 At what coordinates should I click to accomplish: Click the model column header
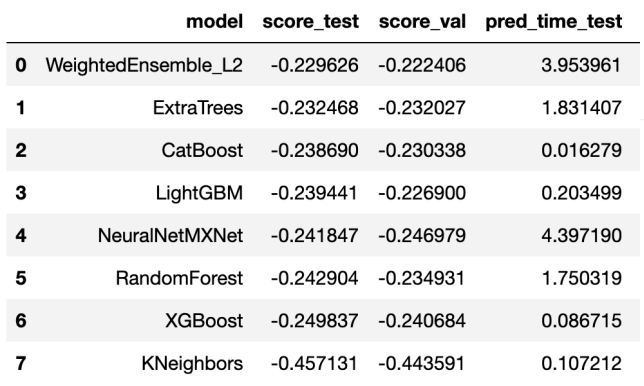[214, 21]
